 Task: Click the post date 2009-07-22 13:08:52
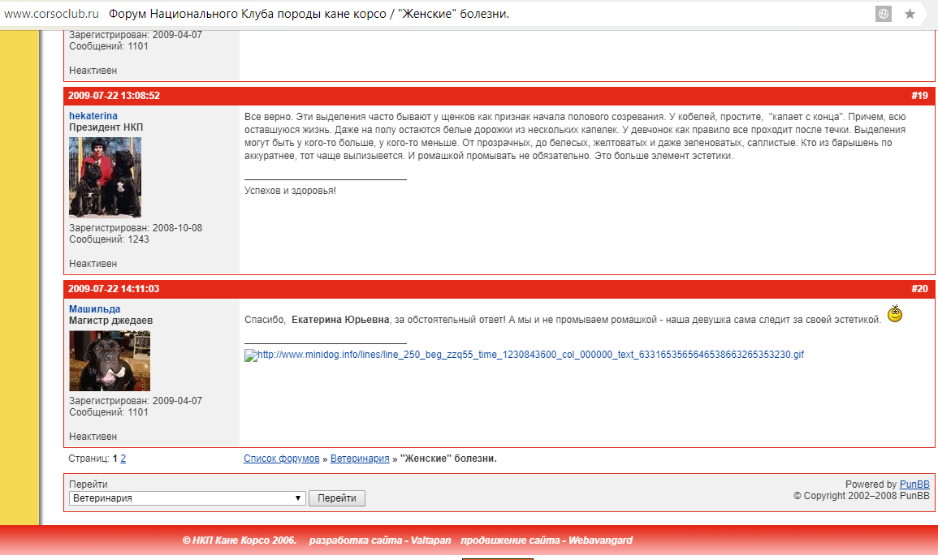click(114, 96)
